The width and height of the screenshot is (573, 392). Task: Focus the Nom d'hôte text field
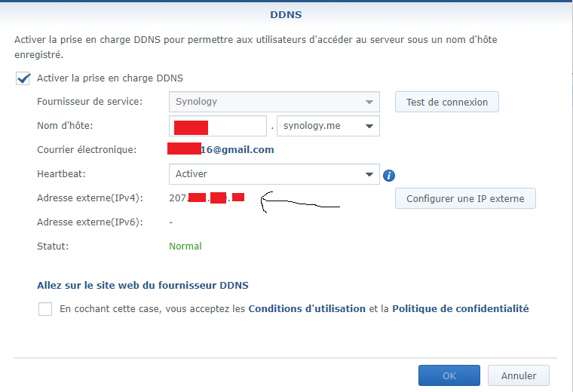click(x=218, y=126)
